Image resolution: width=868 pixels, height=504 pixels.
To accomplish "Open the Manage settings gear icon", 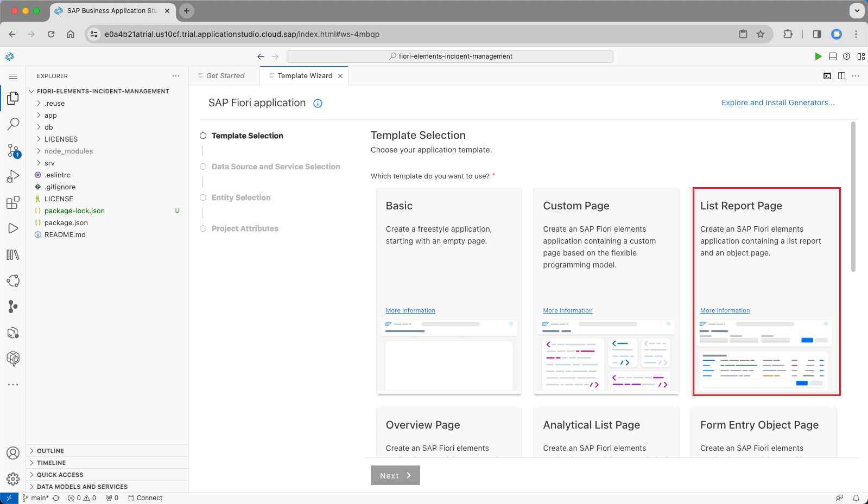I will tap(13, 479).
